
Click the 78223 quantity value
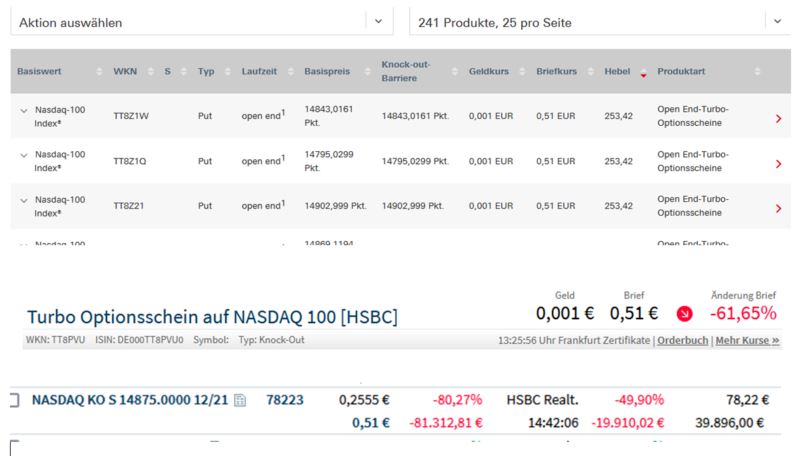pos(285,400)
